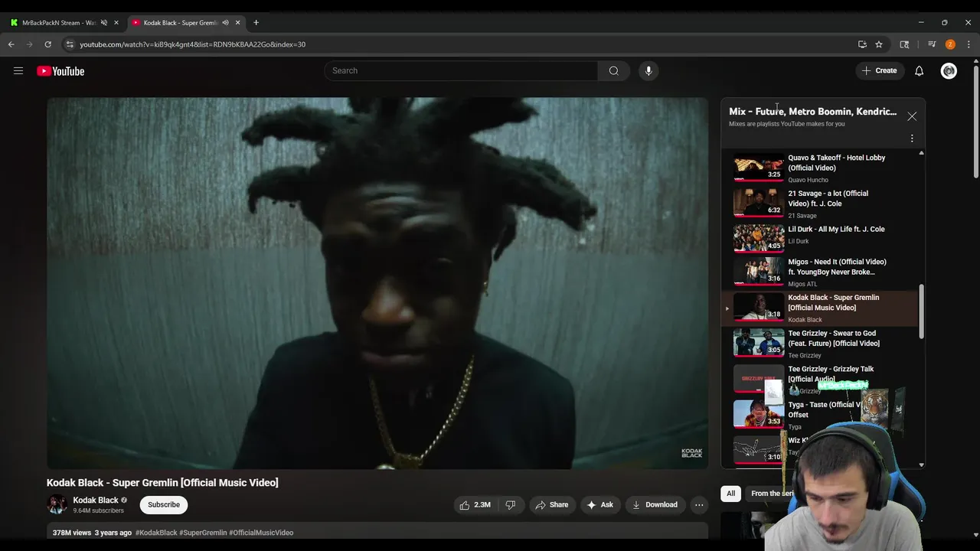Click the video player to pause
980x551 pixels.
click(x=377, y=283)
